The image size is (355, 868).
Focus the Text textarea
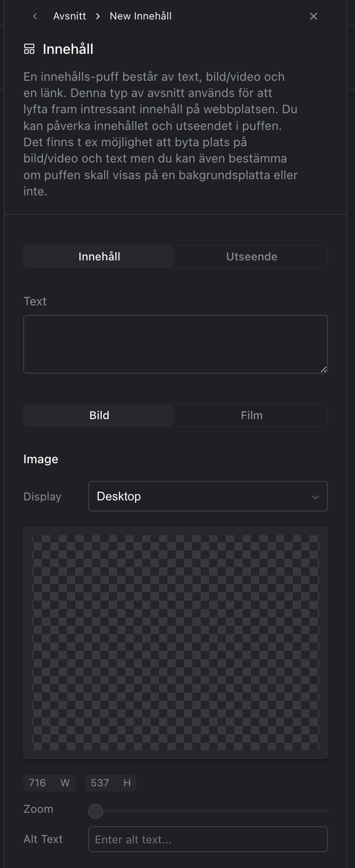175,344
